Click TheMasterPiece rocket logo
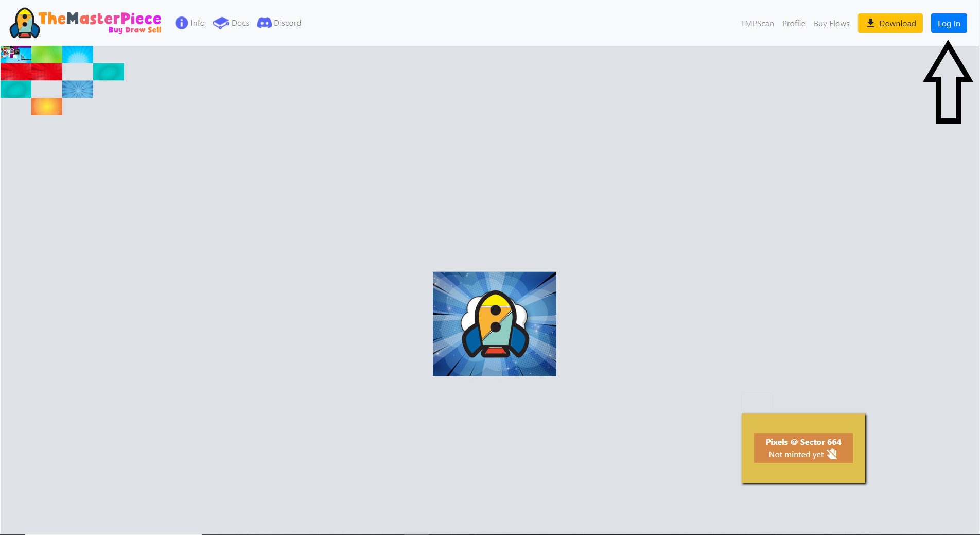The image size is (980, 535). click(24, 23)
